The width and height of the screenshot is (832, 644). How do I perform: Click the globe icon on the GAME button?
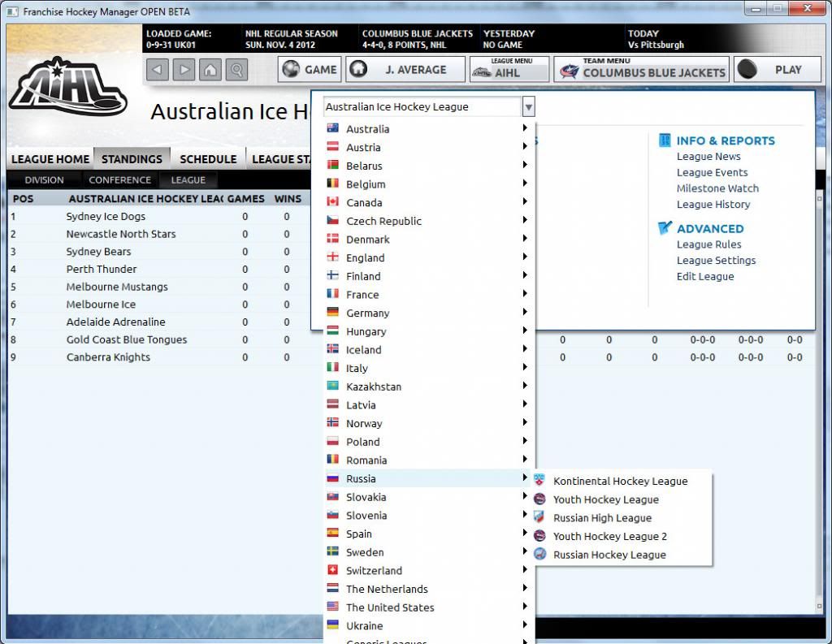[x=291, y=69]
